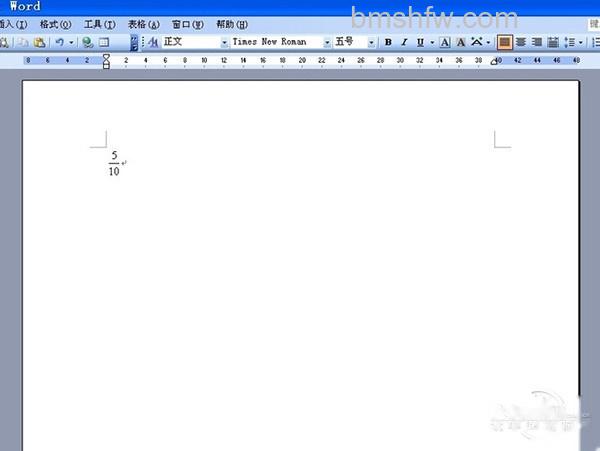Expand the Times New Roman font dropdown
The height and width of the screenshot is (451, 600).
327,42
